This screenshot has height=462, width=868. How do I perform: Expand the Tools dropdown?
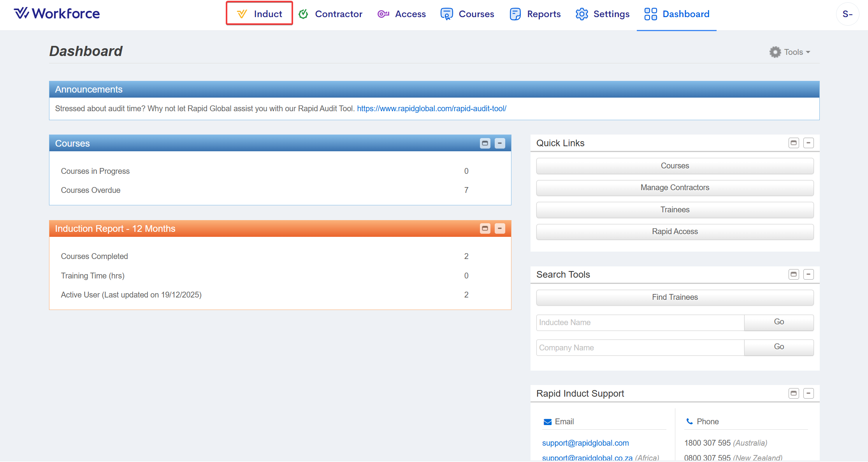790,52
